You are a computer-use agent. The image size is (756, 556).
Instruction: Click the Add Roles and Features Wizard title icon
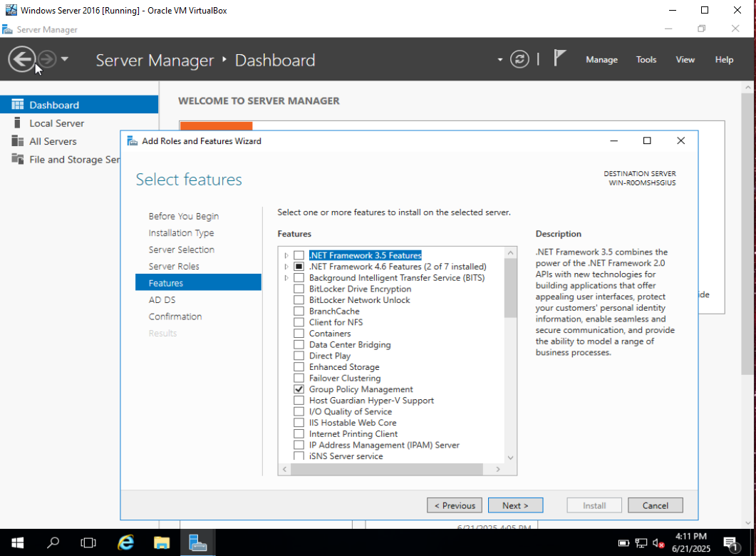click(x=132, y=141)
